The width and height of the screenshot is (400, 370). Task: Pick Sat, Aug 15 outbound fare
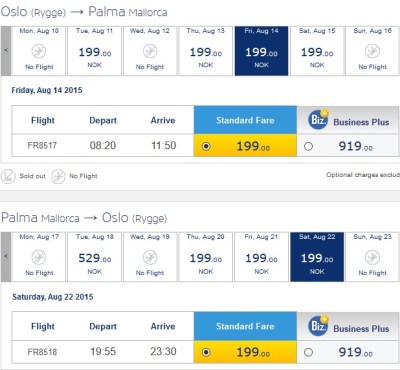coord(317,51)
